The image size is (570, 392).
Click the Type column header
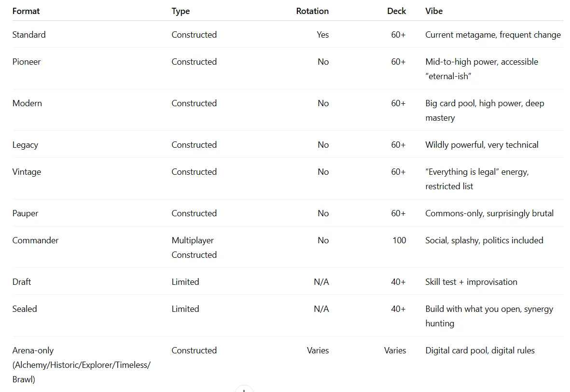181,11
